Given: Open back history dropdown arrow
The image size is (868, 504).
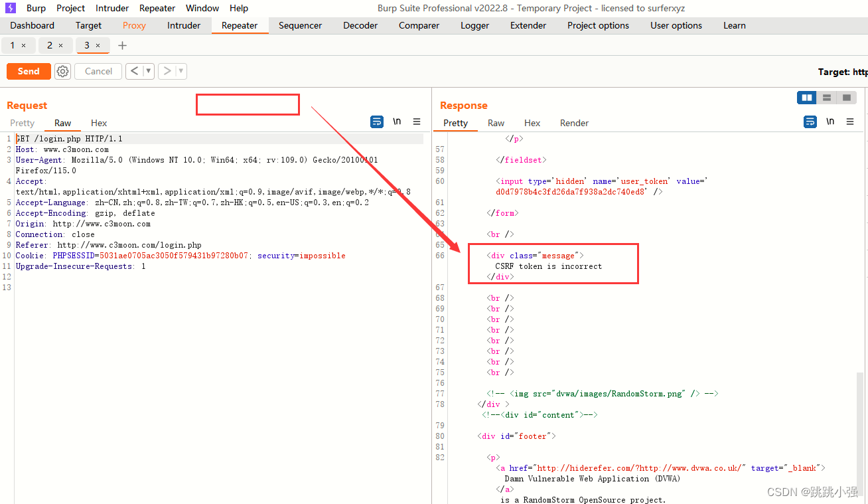Looking at the screenshot, I should tap(149, 71).
